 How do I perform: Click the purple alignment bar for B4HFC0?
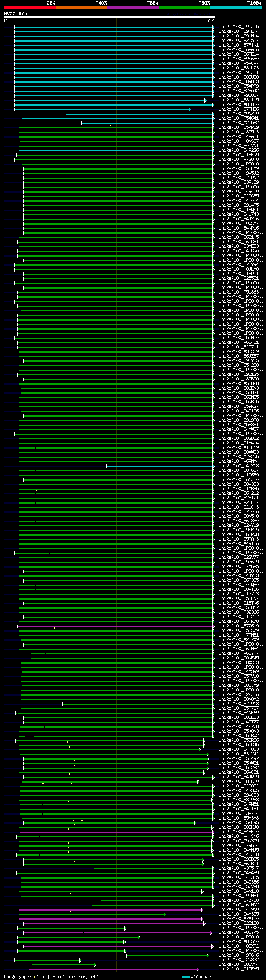pos(116,832)
